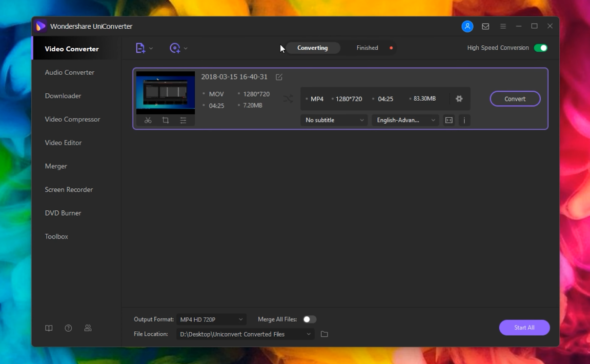The image size is (590, 364).
Task: Click the output size 83.30MB text
Action: coord(425,99)
